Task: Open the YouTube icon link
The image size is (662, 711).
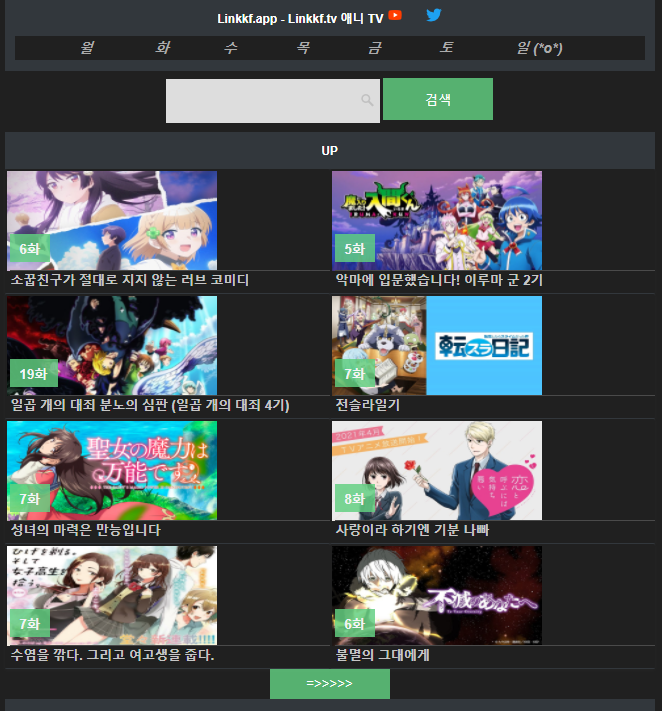Action: 395,15
